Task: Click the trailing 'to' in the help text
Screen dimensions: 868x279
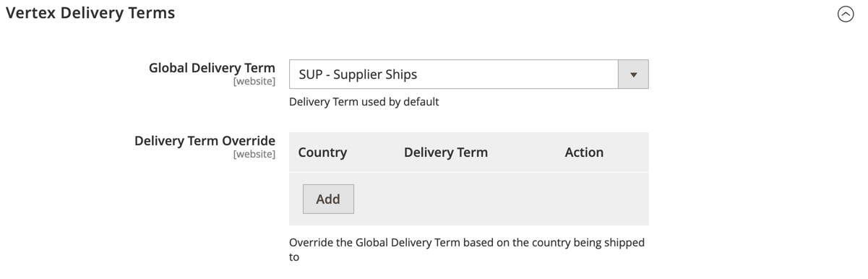Action: click(294, 257)
